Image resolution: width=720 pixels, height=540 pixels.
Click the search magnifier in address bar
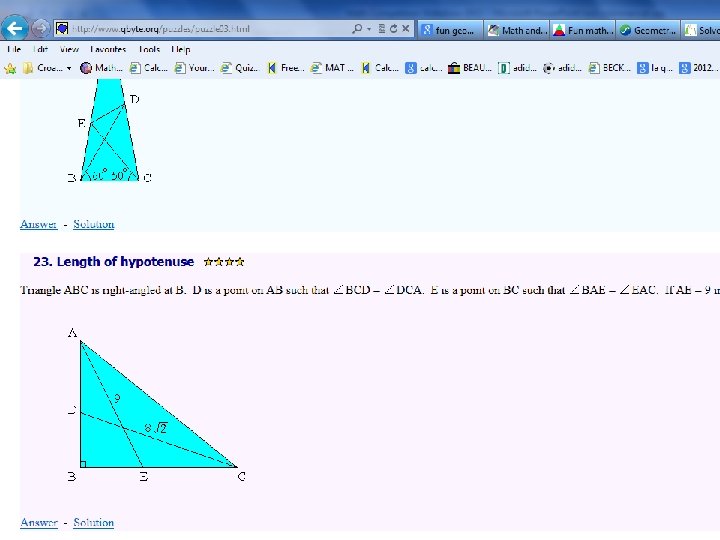357,28
